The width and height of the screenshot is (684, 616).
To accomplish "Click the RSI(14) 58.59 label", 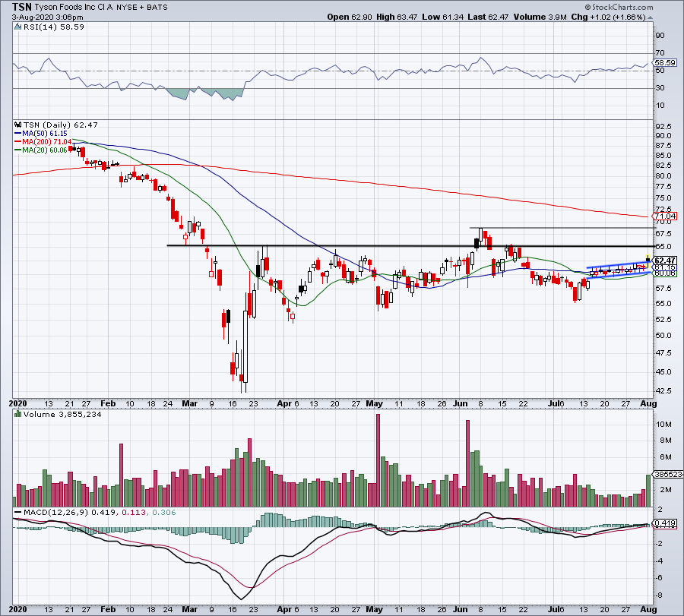I will 53,27.
